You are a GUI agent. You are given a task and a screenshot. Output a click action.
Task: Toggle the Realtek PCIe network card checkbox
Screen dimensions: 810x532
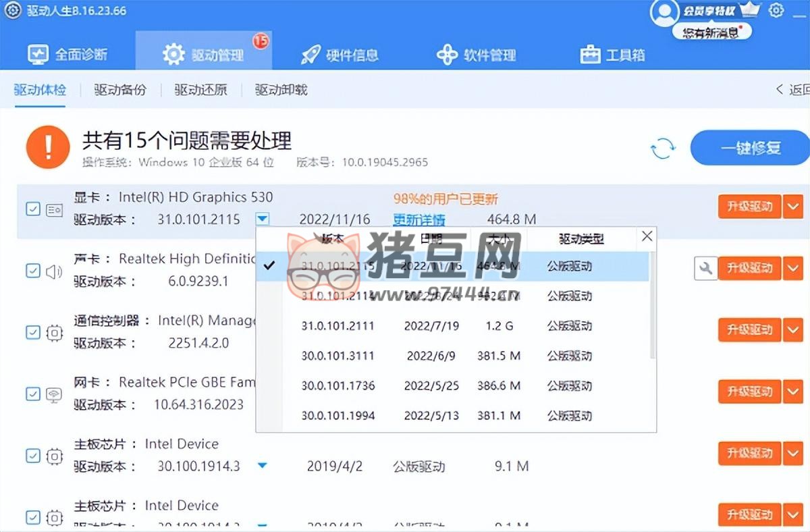[x=32, y=394]
